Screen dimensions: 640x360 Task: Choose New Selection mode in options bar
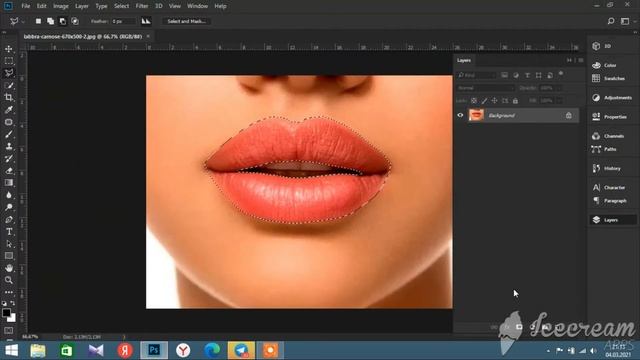tap(38, 21)
